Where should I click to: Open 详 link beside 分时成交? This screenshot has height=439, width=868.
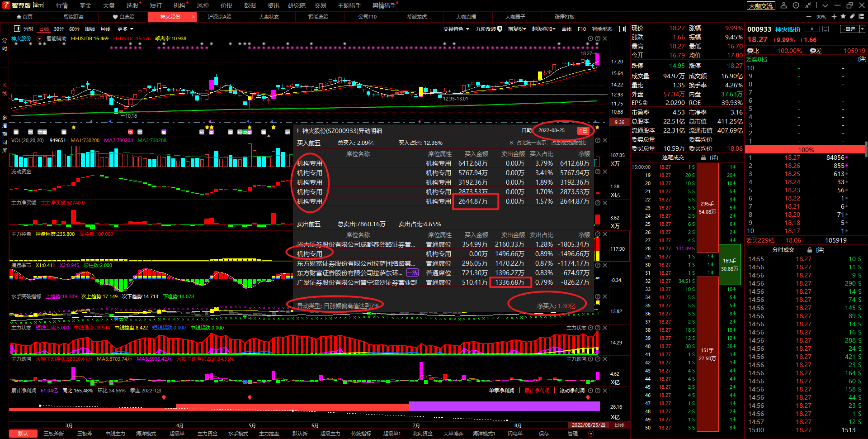pos(820,250)
